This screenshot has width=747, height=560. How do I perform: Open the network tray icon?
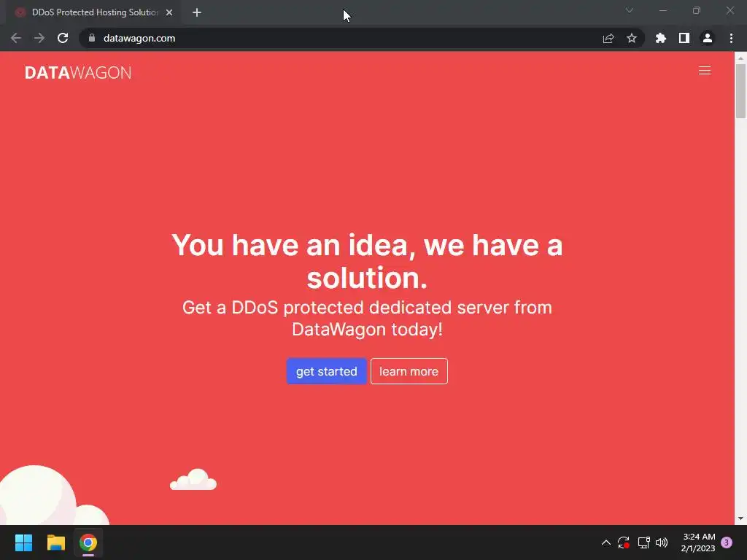point(643,542)
